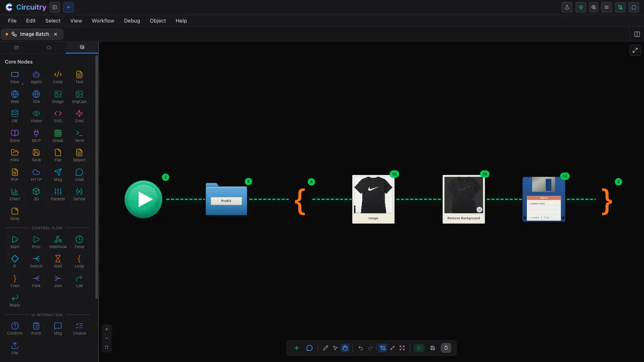
Task: Save the workflow with the bottom toolbar
Action: (433, 348)
